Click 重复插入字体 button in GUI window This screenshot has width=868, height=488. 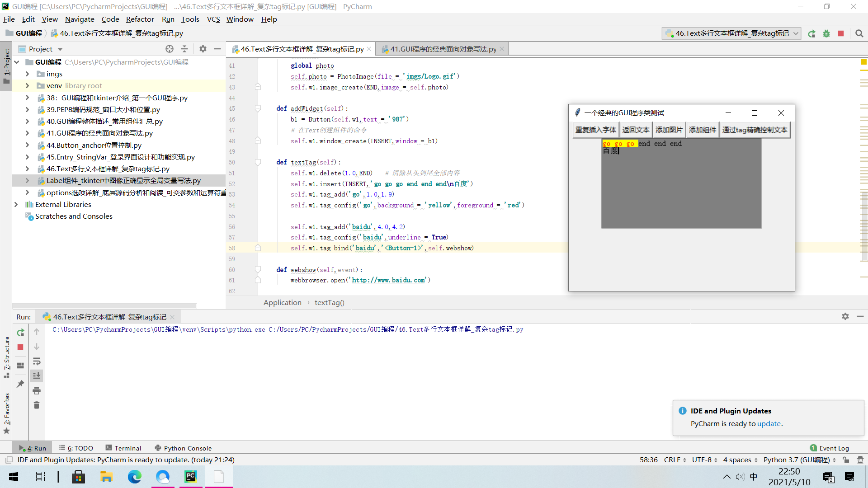(595, 130)
